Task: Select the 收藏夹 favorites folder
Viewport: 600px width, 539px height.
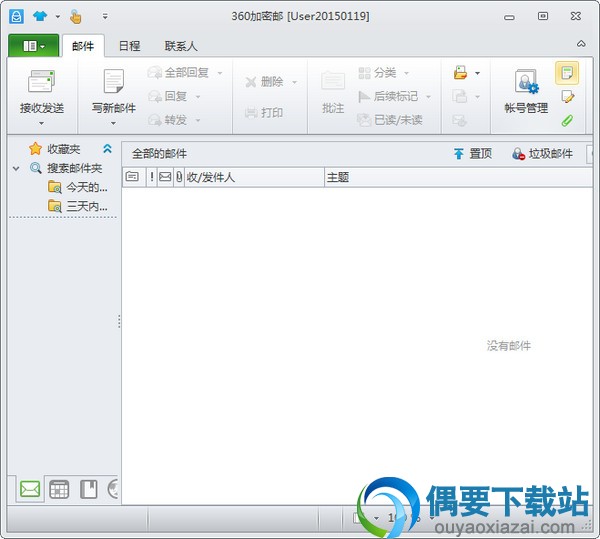Action: coord(63,149)
